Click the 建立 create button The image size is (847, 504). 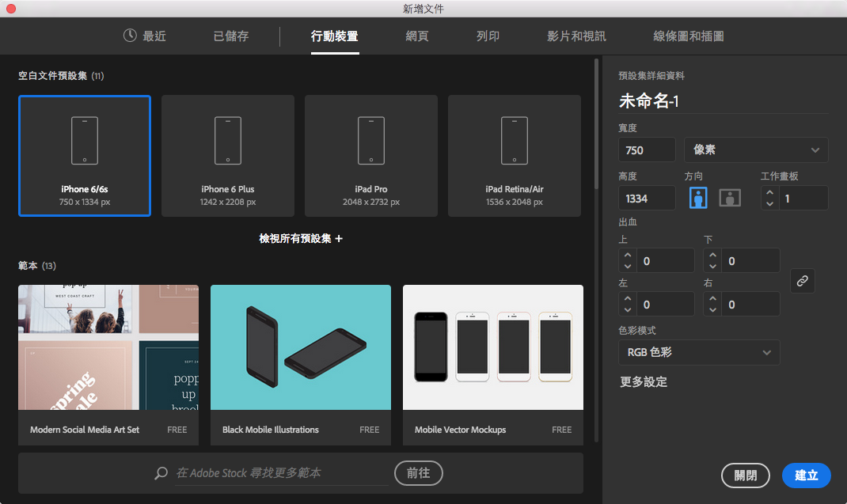[806, 476]
